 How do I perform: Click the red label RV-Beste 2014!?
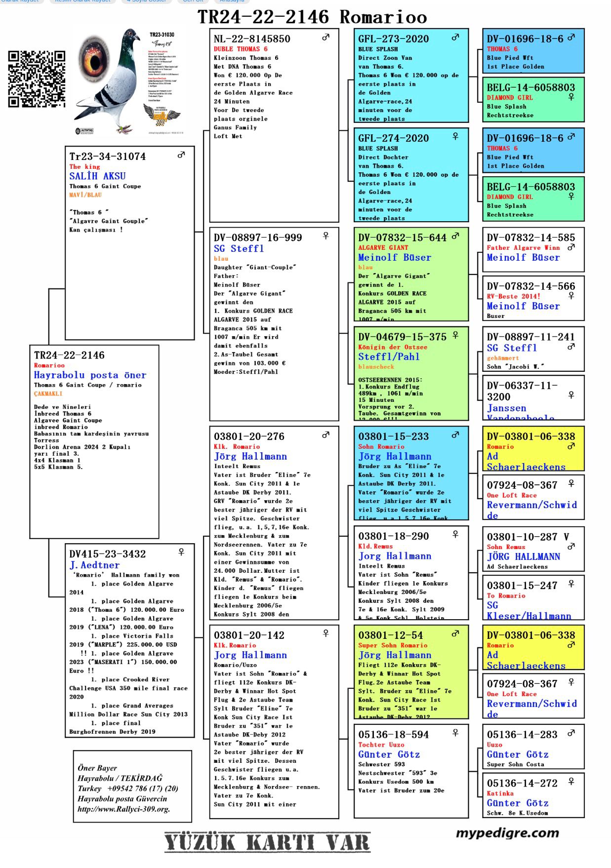point(513,297)
